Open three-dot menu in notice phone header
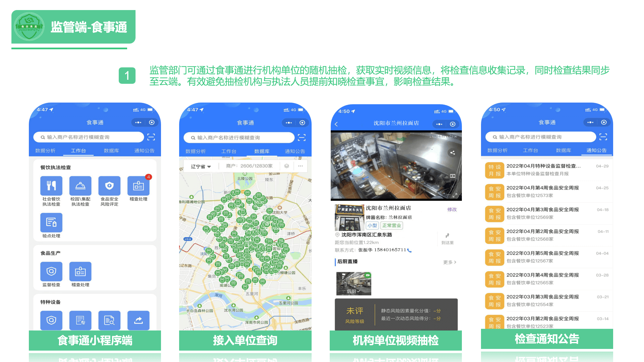The height and width of the screenshot is (362, 644). [x=590, y=123]
